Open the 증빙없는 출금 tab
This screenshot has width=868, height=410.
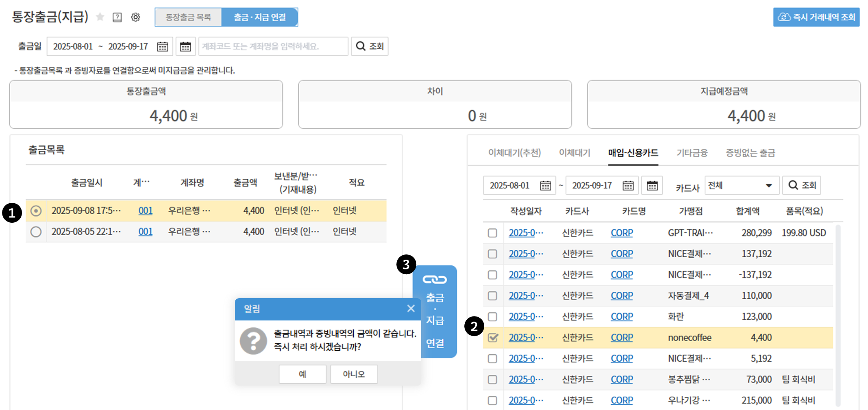[750, 153]
